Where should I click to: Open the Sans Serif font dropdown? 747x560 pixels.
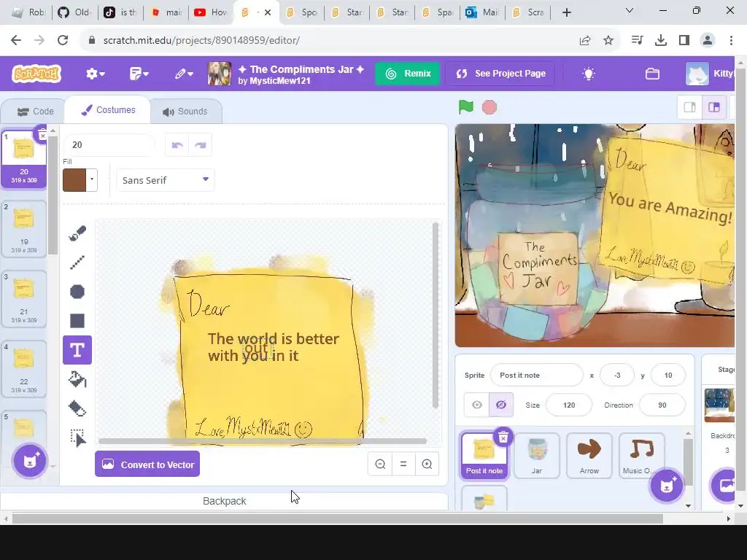point(166,180)
